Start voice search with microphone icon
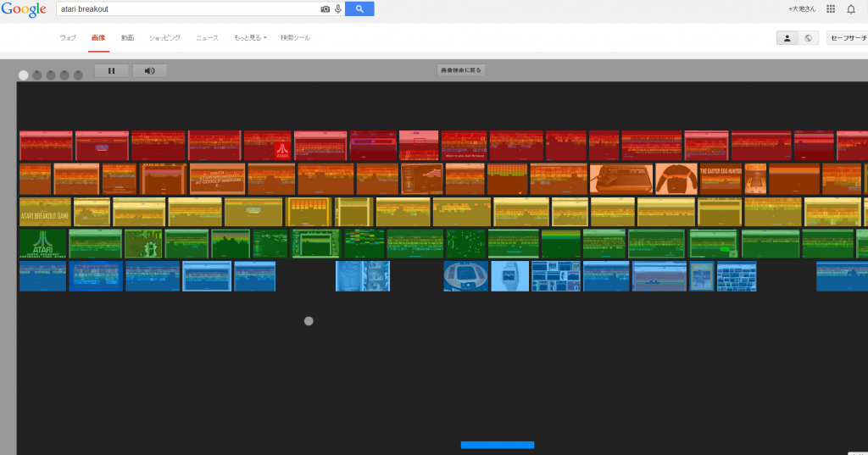 [x=337, y=8]
